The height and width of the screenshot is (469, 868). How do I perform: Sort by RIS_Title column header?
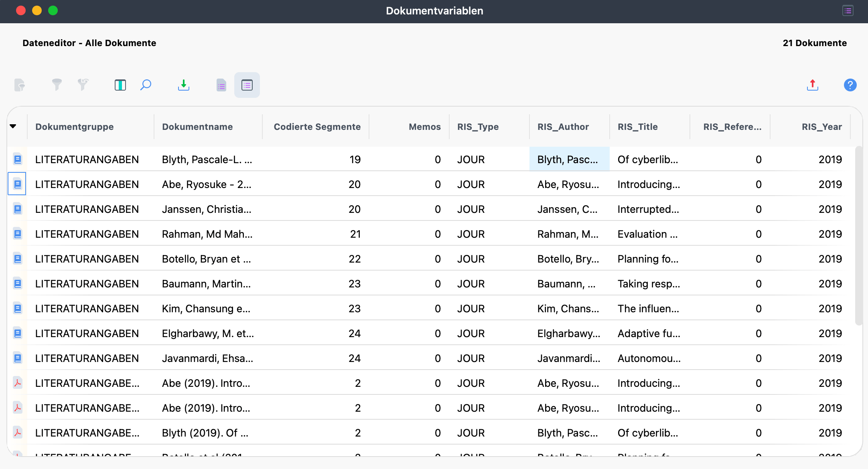pos(650,127)
